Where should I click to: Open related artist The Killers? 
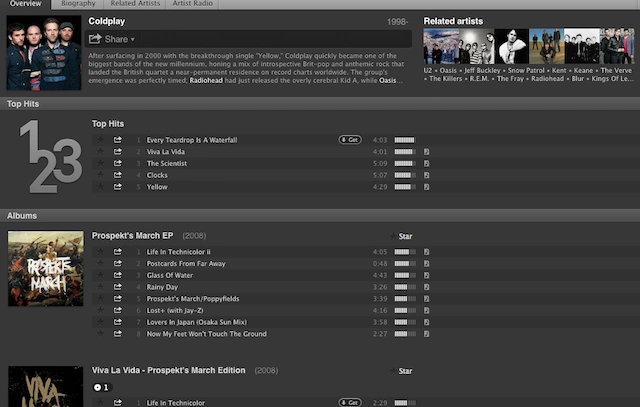point(445,79)
